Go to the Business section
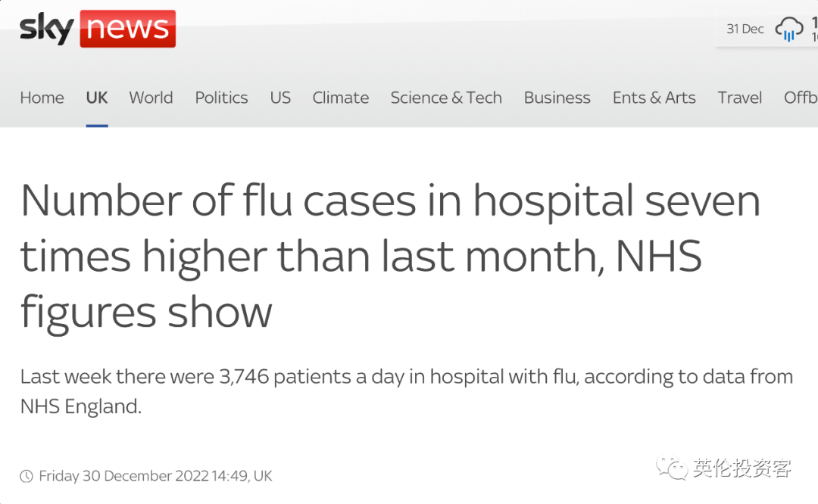 [x=557, y=98]
